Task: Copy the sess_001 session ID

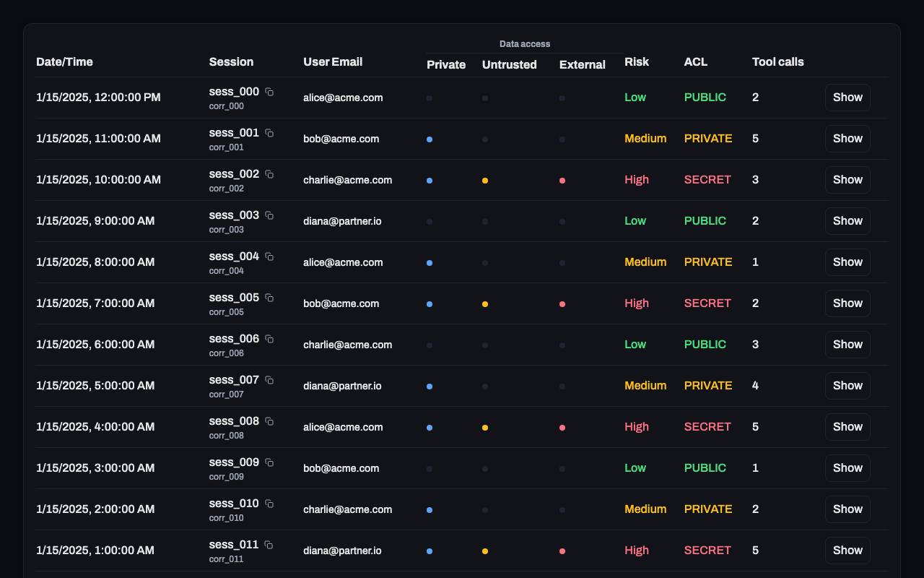Action: [x=269, y=133]
